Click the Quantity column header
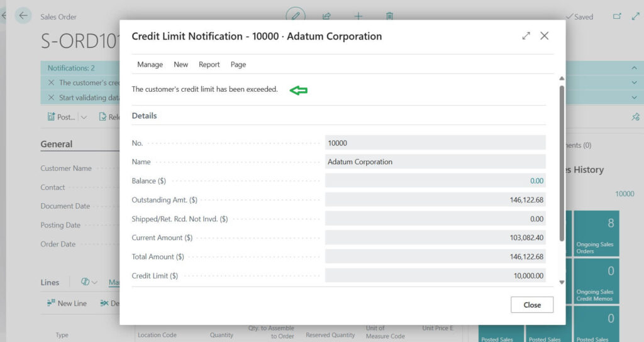Viewport: 644px width, 342px height. (221, 335)
